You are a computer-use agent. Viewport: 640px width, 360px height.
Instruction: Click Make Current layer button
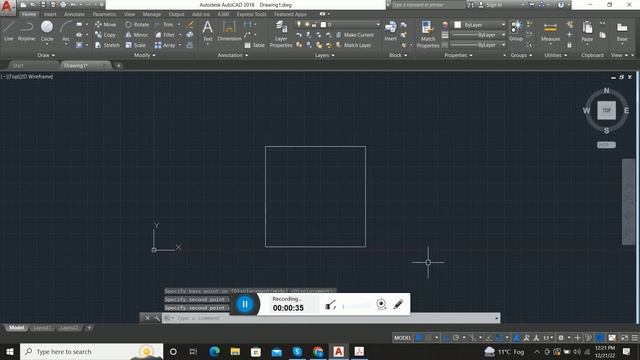[x=355, y=35]
